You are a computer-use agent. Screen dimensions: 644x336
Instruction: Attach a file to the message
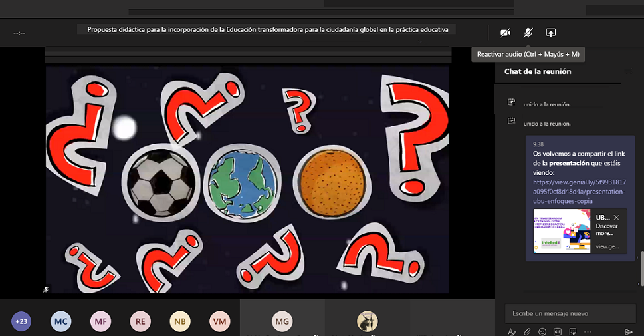[527, 331]
